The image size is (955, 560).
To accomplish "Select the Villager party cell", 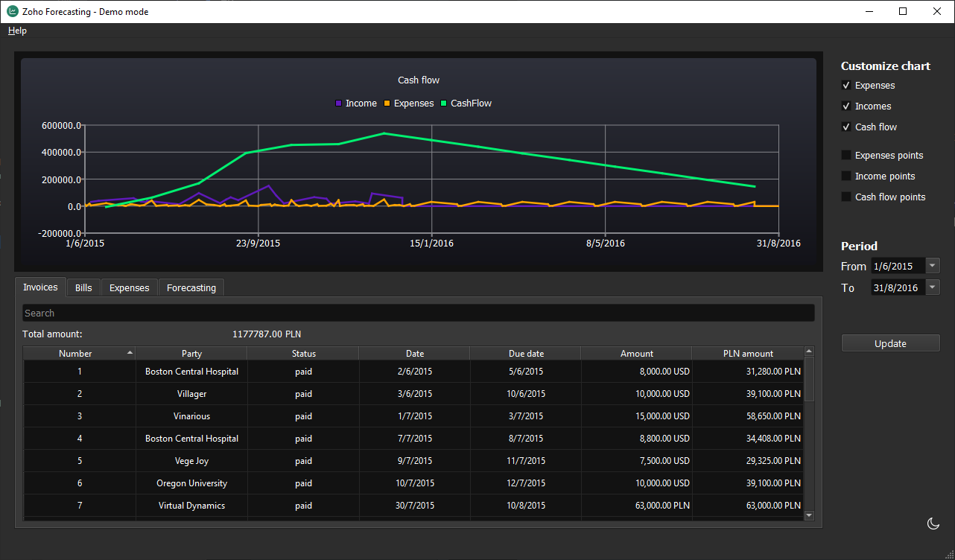I will click(x=191, y=394).
